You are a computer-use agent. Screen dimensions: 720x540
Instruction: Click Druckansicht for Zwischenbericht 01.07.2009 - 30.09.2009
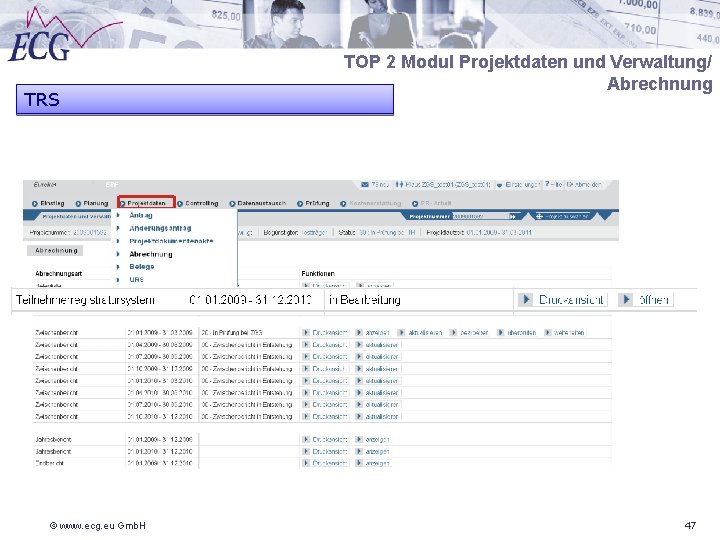[x=325, y=356]
